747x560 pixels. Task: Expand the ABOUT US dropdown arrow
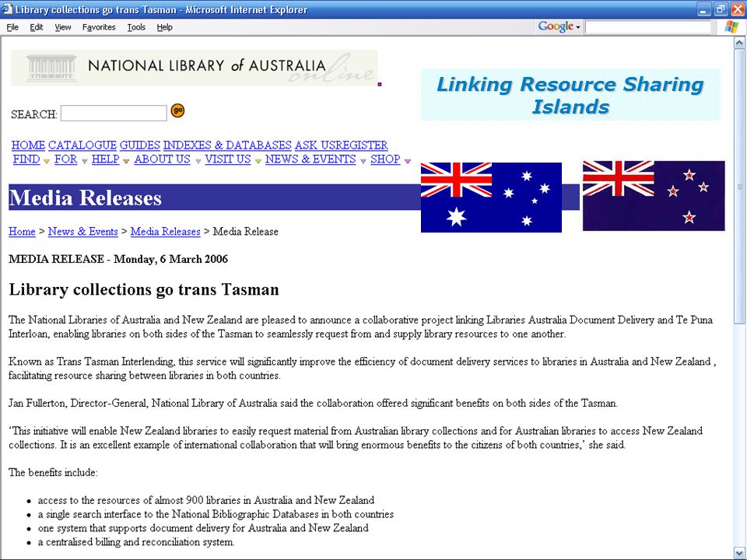pos(198,162)
